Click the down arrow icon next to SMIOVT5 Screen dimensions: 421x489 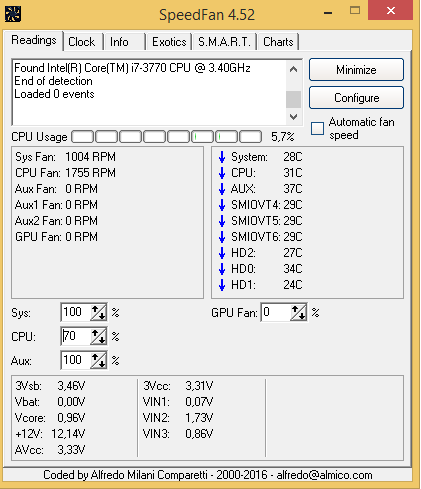tap(222, 221)
